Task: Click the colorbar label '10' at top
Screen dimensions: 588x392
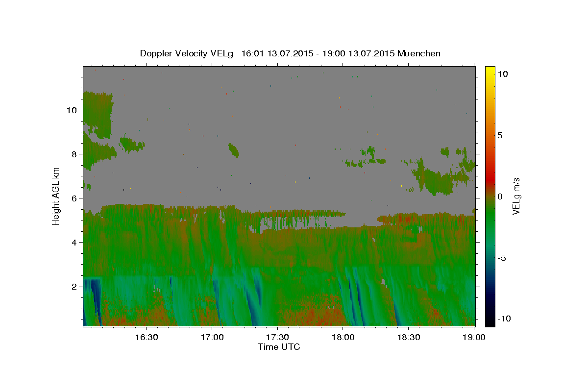Action: [x=503, y=73]
